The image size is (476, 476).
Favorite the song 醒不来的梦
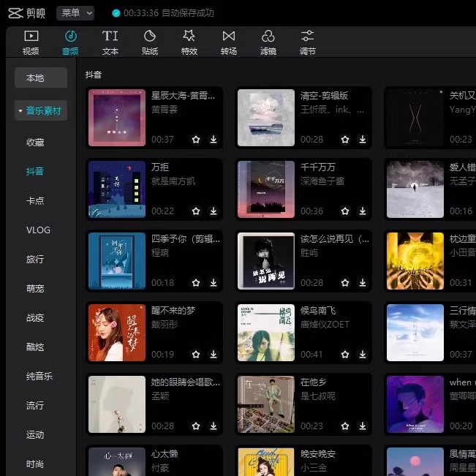click(x=196, y=355)
